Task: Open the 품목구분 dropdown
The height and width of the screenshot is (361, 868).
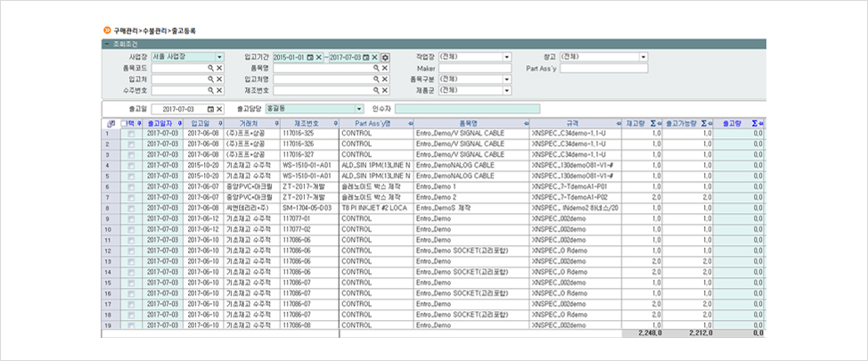Action: [x=507, y=79]
